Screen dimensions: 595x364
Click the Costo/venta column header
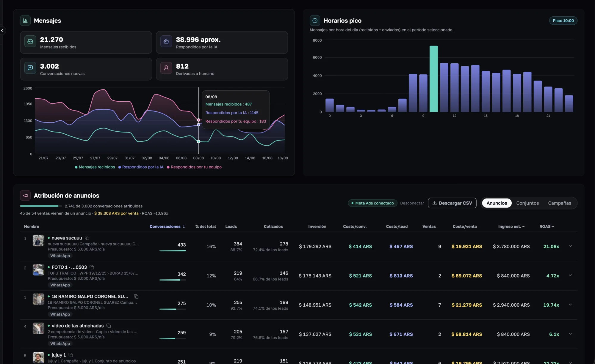pos(465,226)
